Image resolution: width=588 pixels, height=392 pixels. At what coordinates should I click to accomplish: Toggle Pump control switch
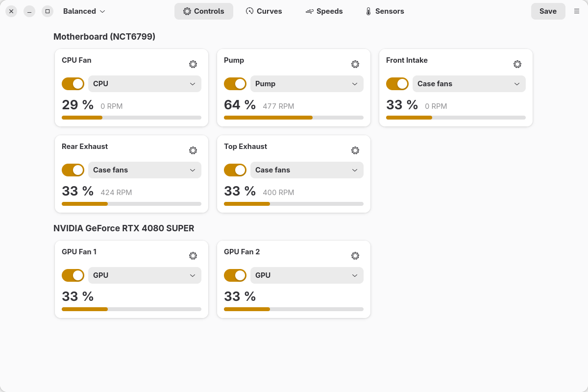235,84
